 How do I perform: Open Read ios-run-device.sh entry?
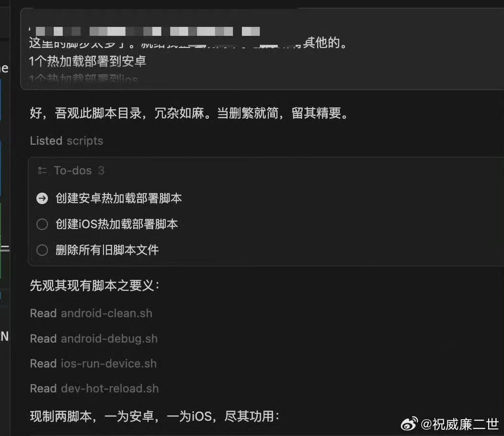(x=93, y=364)
